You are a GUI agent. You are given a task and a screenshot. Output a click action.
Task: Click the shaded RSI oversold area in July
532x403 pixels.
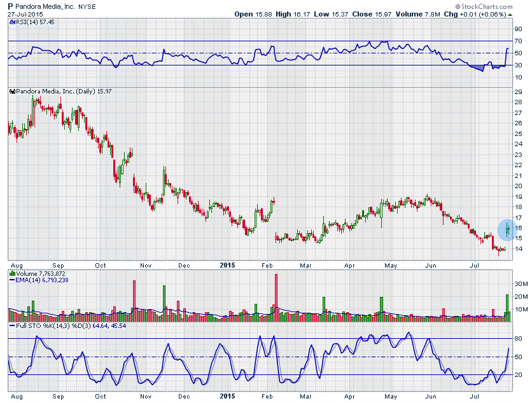click(x=477, y=67)
